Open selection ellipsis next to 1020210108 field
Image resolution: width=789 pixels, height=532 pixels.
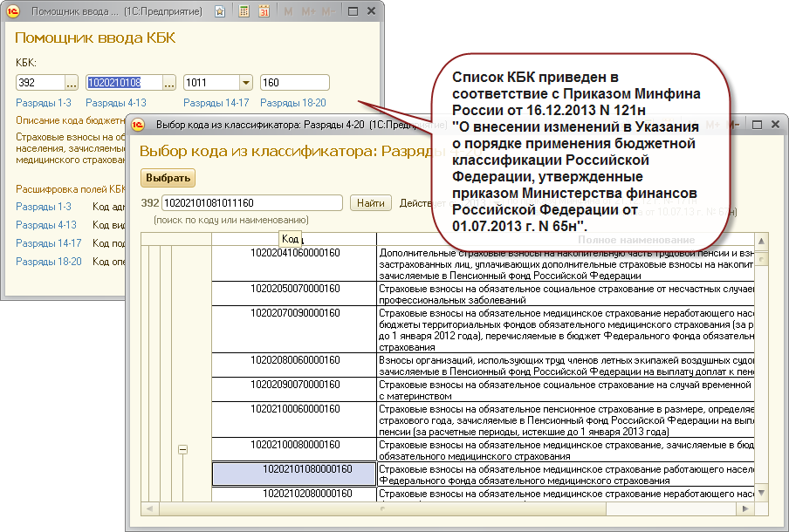pyautogui.click(x=169, y=83)
